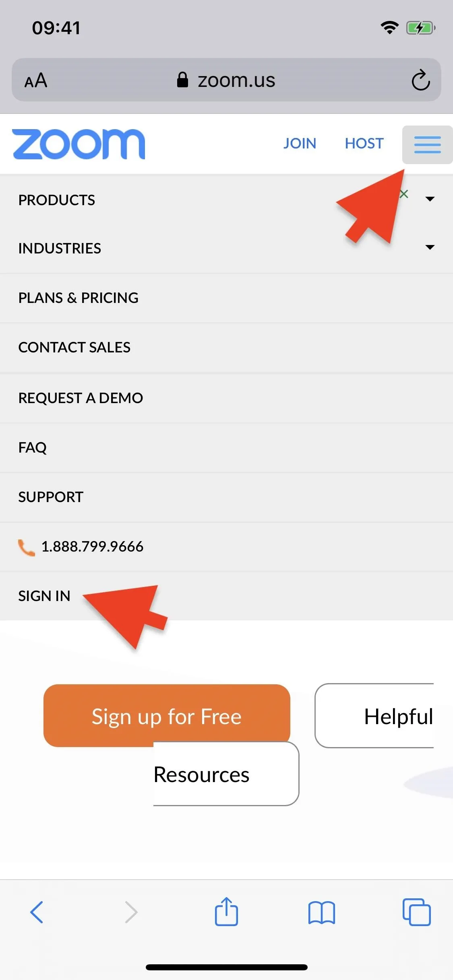Viewport: 453px width, 980px height.
Task: Click the HOST link
Action: [364, 144]
